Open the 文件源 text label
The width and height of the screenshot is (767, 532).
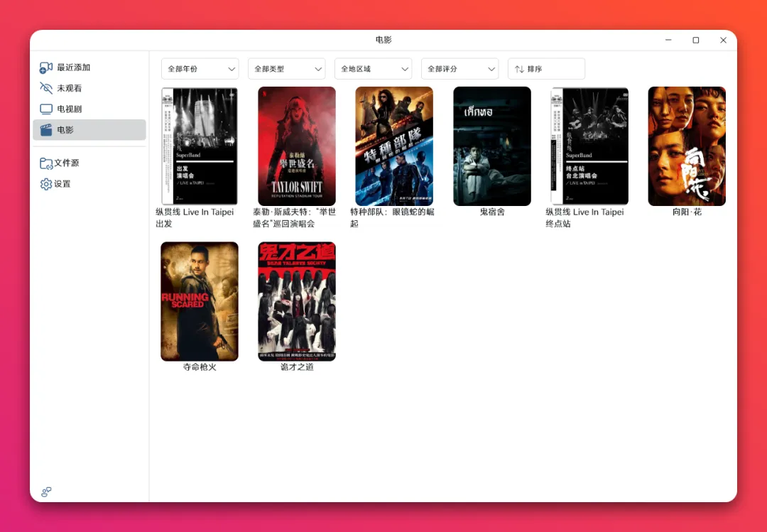click(x=67, y=163)
